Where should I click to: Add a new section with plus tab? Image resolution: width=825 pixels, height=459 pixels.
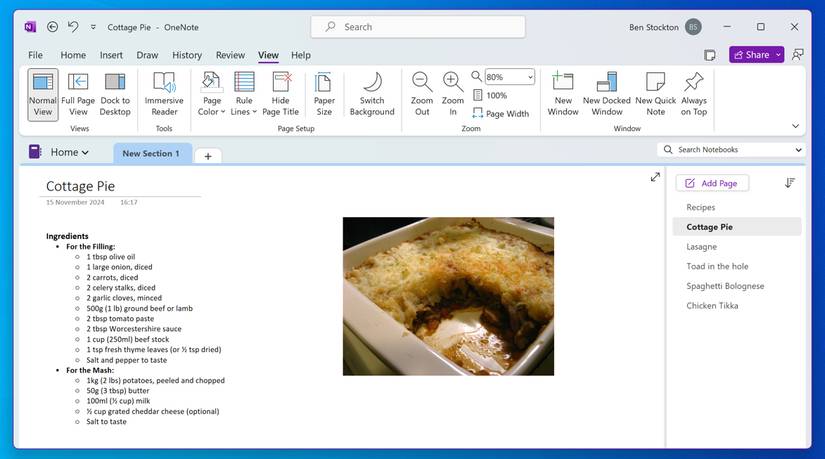[x=208, y=156]
